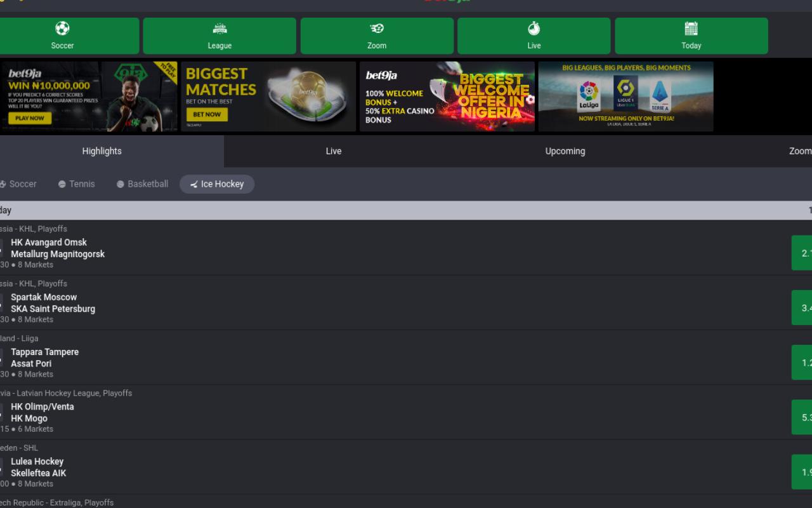
Task: Select odds for the HK Avangard Omsk match
Action: [802, 253]
